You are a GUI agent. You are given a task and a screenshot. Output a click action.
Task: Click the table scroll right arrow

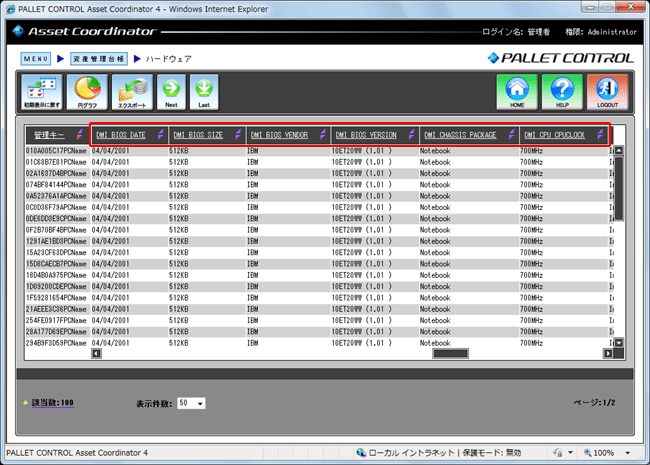(x=608, y=354)
